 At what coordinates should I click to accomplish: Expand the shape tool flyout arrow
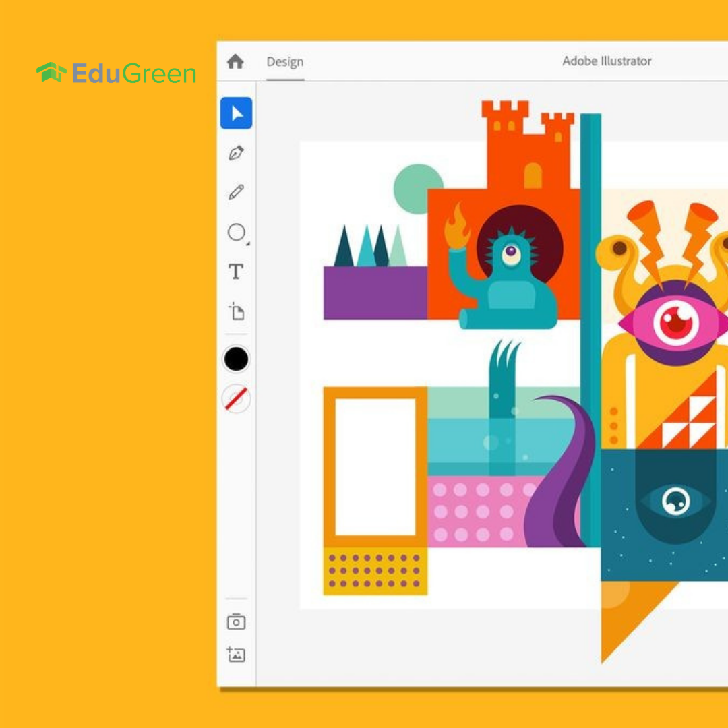[248, 243]
